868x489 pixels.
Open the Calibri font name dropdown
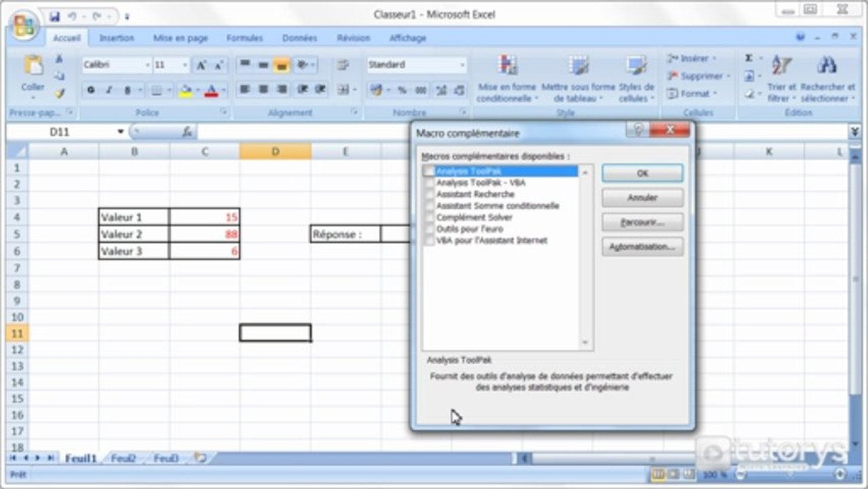tap(147, 65)
